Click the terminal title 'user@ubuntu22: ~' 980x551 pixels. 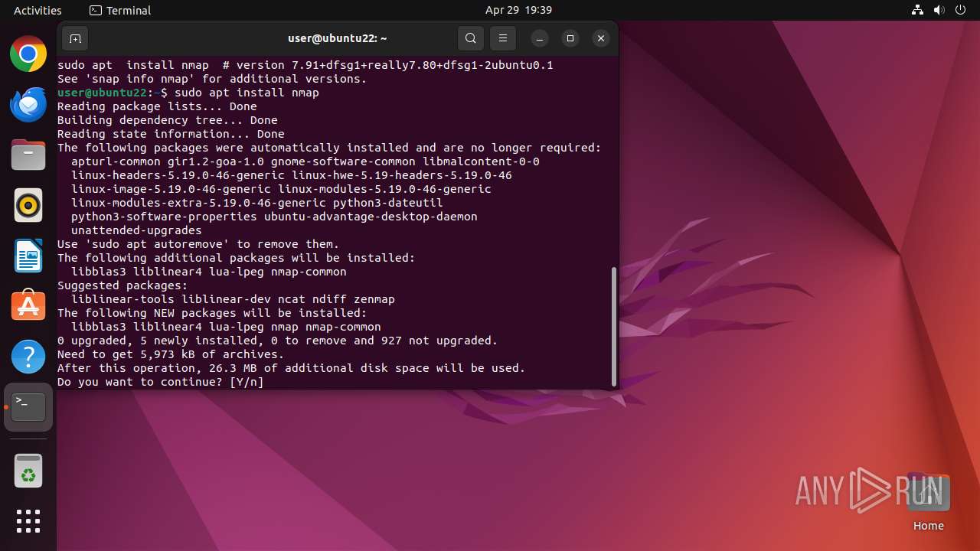tap(338, 38)
